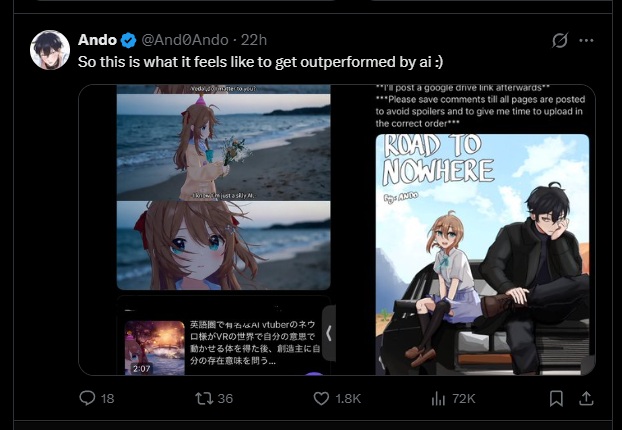Bookmark this tweet
This screenshot has width=622, height=430.
[556, 398]
